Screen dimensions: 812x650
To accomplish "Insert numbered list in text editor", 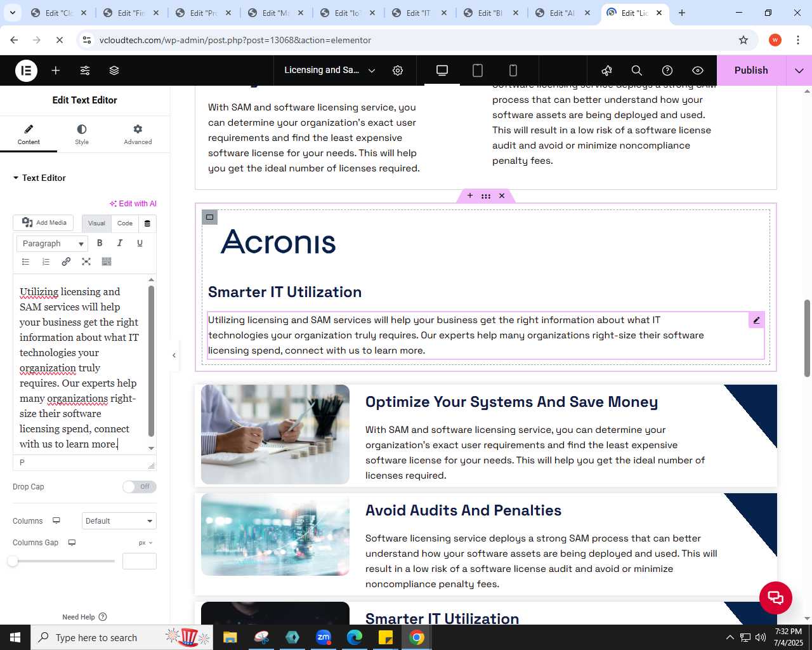I will [46, 262].
